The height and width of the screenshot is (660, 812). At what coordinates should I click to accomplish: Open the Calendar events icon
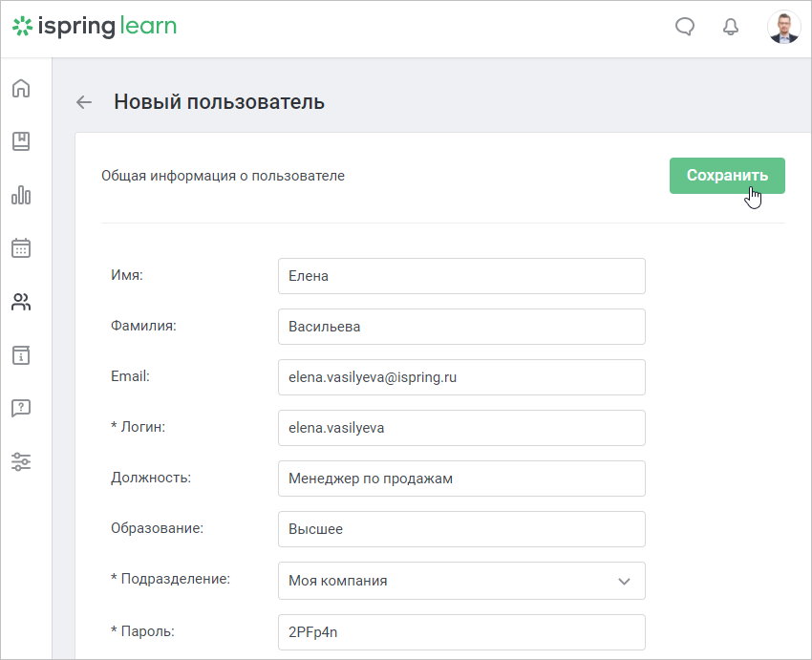coord(21,248)
